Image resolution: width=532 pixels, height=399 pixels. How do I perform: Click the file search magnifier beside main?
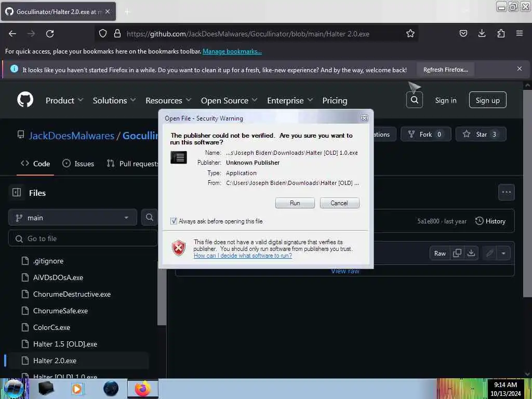point(149,217)
